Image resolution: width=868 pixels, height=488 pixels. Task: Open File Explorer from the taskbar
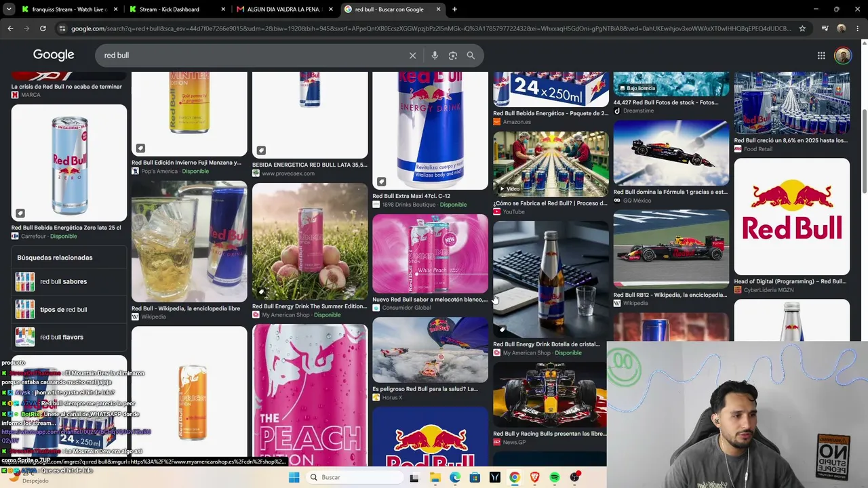point(435,477)
